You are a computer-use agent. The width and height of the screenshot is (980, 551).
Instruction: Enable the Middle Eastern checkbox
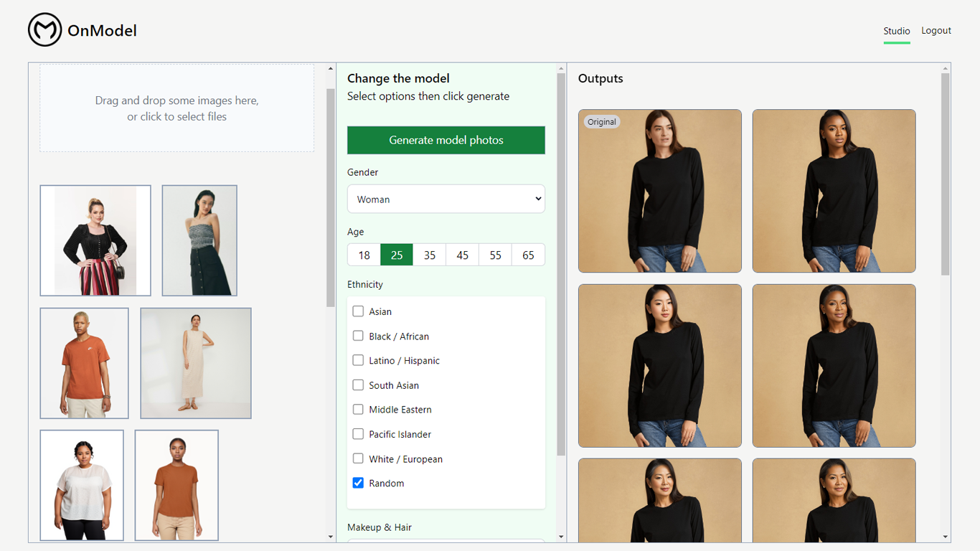358,410
